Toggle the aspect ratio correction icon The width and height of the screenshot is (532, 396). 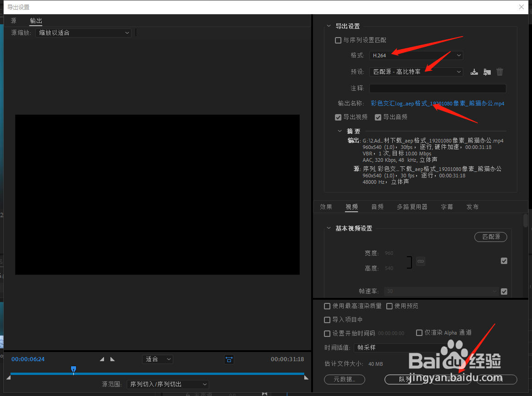(229, 359)
